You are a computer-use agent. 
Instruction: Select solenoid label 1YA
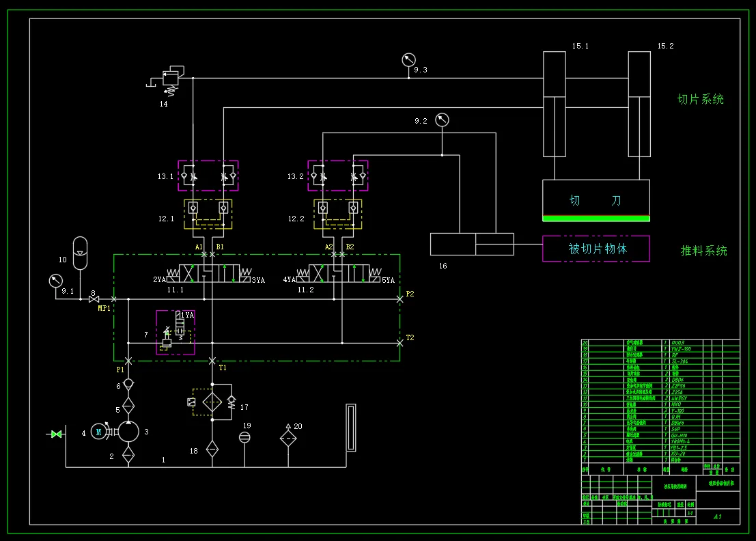click(x=188, y=316)
